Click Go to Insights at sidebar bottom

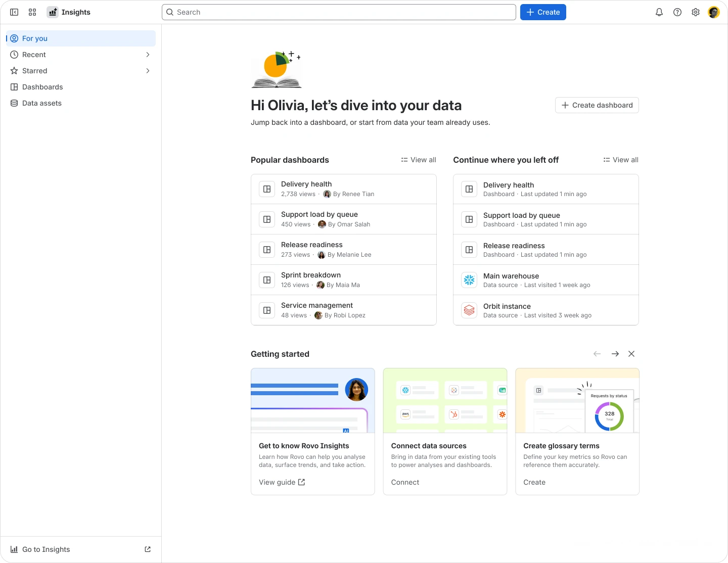(x=81, y=549)
